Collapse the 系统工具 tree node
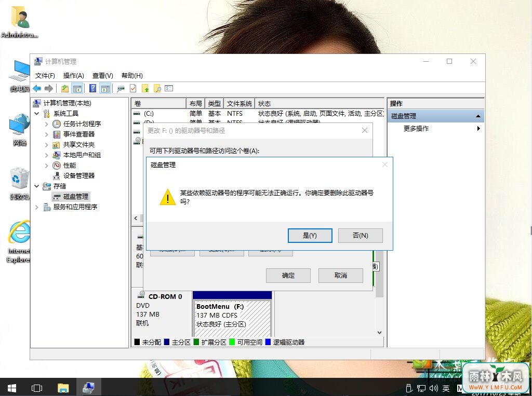 click(37, 113)
